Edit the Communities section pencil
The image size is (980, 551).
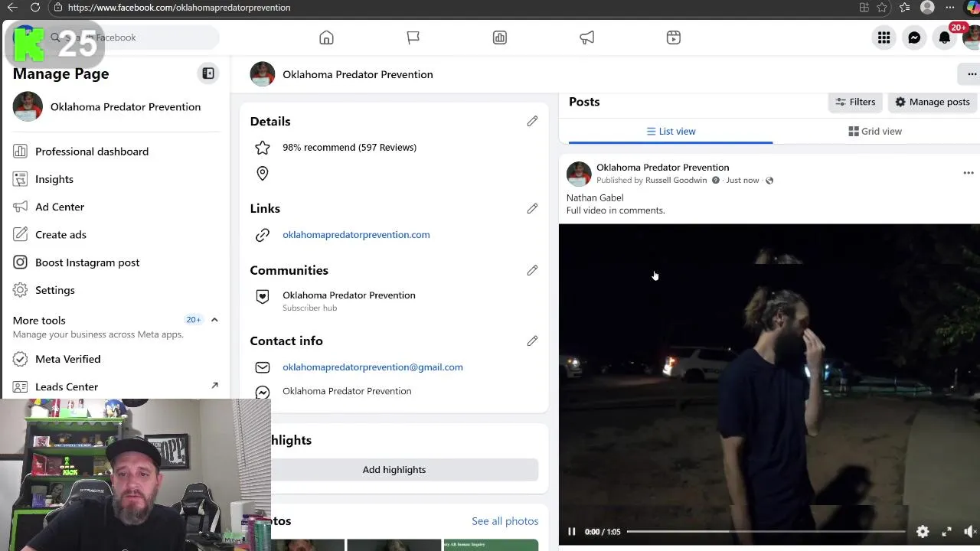click(x=532, y=270)
